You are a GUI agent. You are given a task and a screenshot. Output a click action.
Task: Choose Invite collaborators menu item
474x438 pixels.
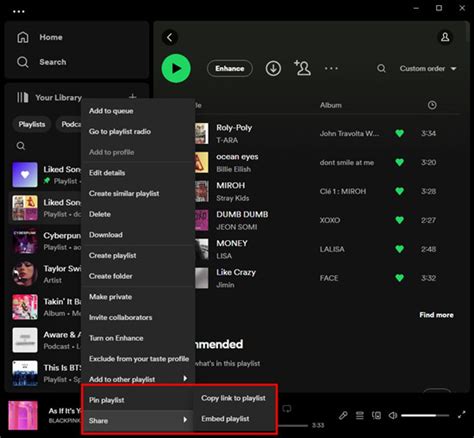[x=138, y=317]
